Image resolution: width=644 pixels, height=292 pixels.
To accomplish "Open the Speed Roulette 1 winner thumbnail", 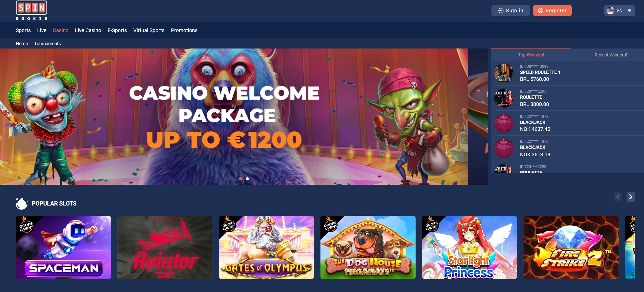I will [504, 73].
